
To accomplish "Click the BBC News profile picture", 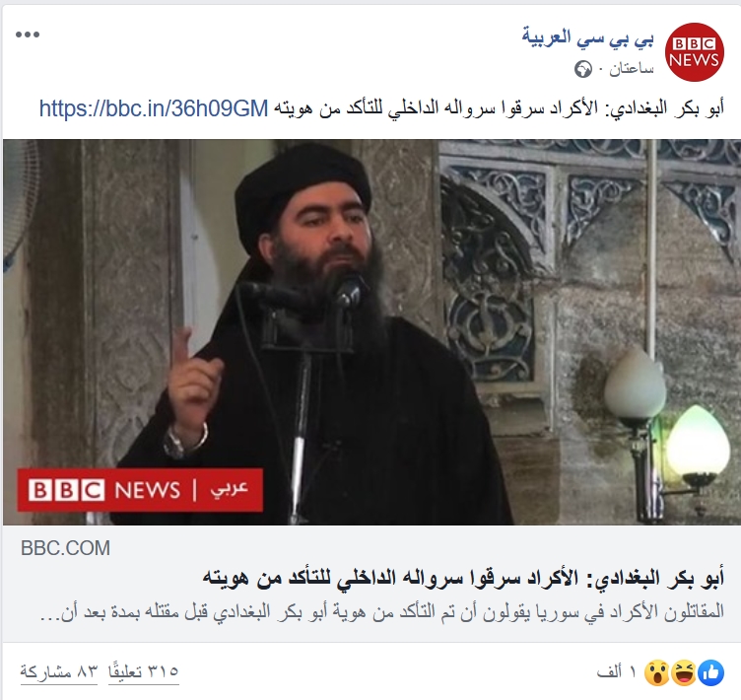I will click(695, 52).
